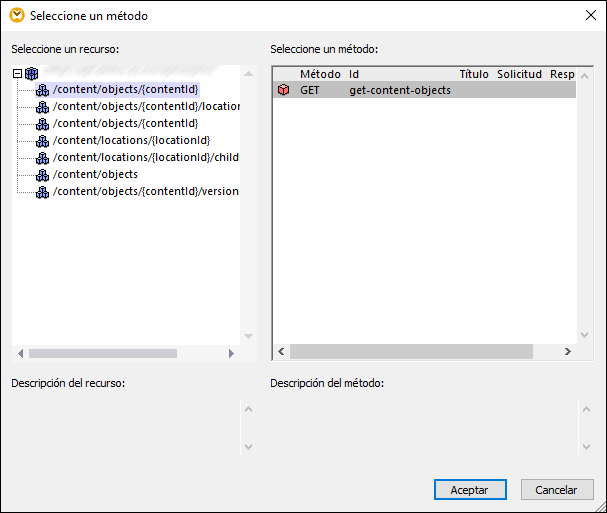Select the /content/locations/{locationId} resource
607x513 pixels.
click(131, 141)
